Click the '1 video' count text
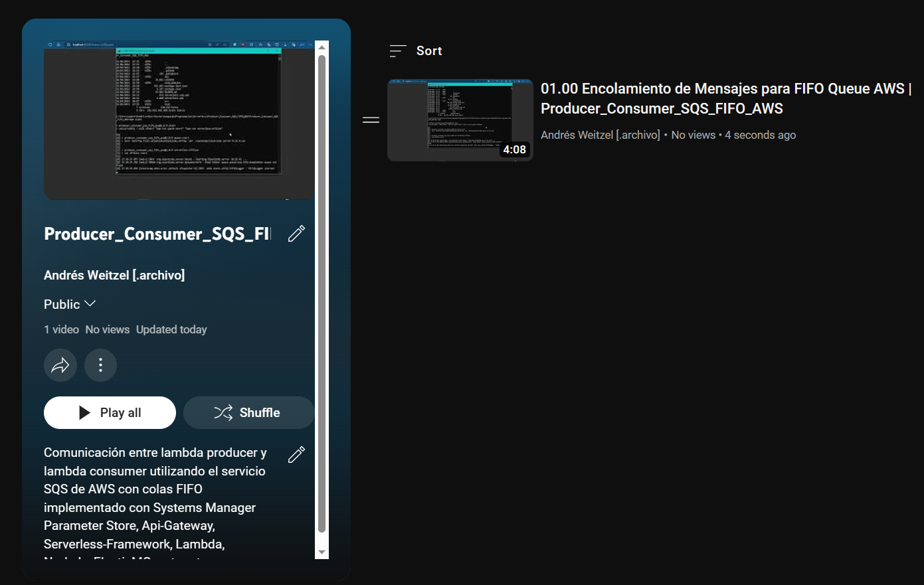This screenshot has height=585, width=924. tap(61, 329)
